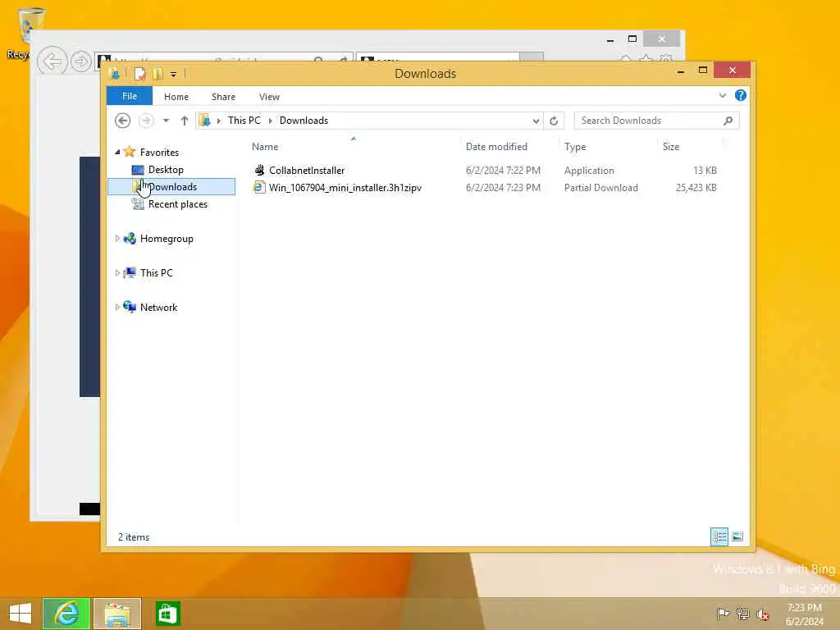Go back with the Explorer back arrow
Viewport: 840px width, 630px height.
123,121
